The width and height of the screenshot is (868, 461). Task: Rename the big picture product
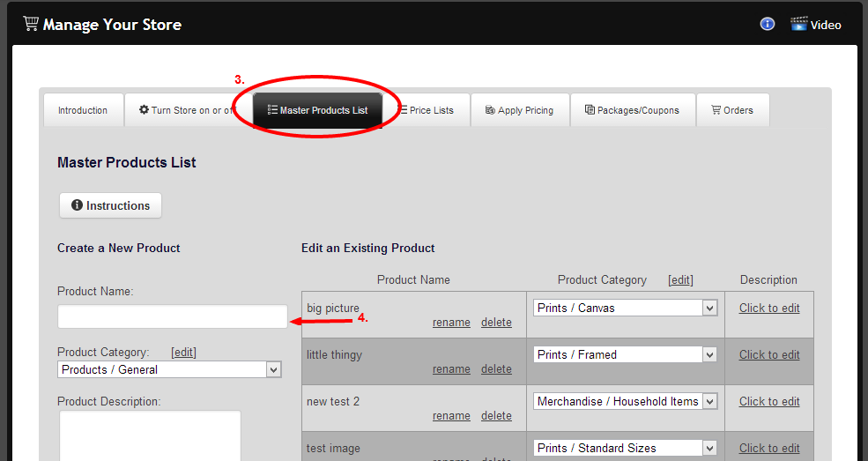pos(451,323)
